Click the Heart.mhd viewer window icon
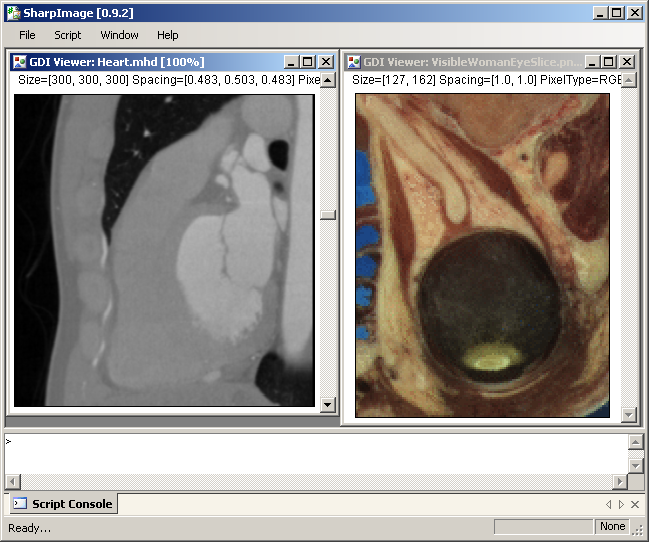Image resolution: width=649 pixels, height=542 pixels. click(x=20, y=62)
